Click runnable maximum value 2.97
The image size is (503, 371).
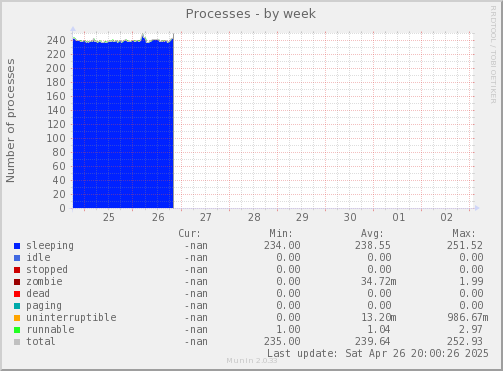click(x=471, y=330)
